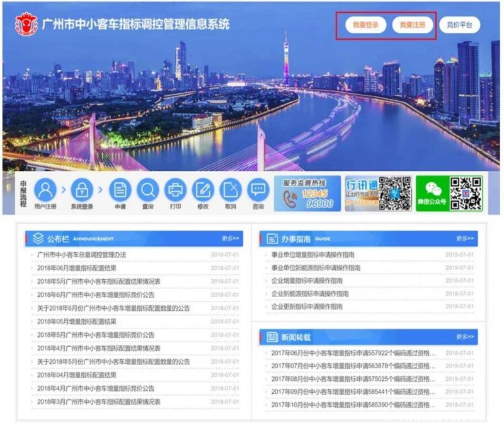Image resolution: width=504 pixels, height=423 pixels.
Task: Click the 系统登录 lock icon
Action: click(82, 190)
